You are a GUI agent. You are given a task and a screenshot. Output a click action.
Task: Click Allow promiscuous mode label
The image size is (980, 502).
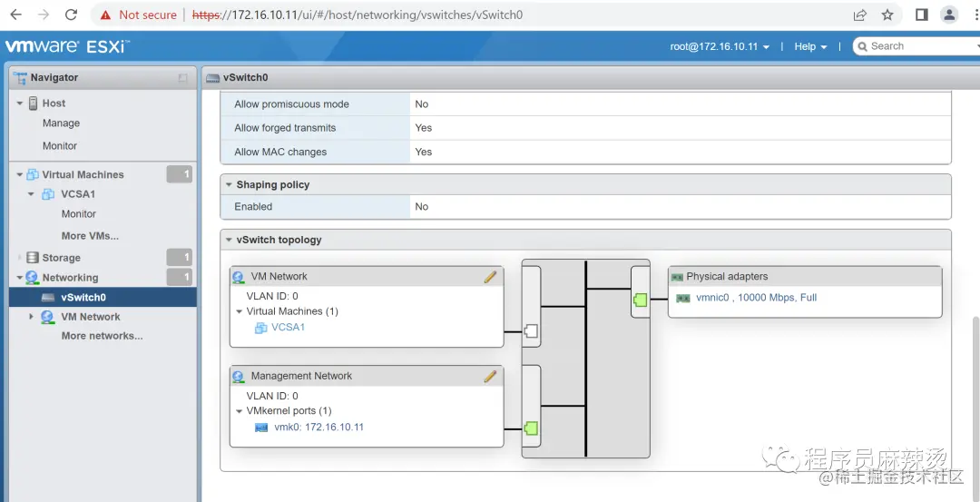(292, 104)
